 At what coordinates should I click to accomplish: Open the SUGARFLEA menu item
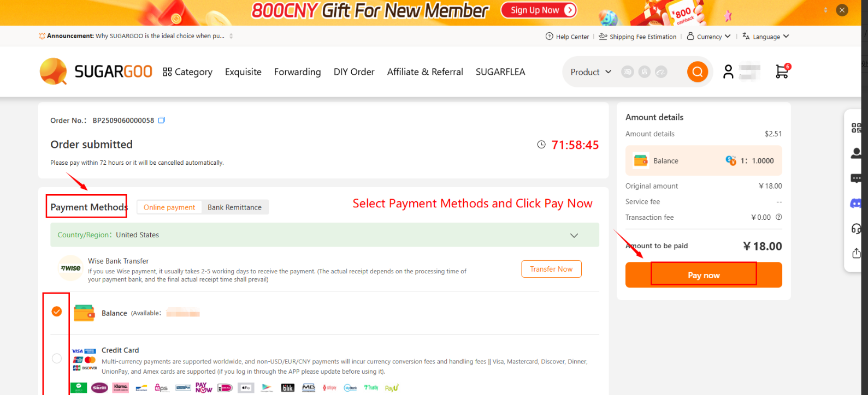(500, 71)
